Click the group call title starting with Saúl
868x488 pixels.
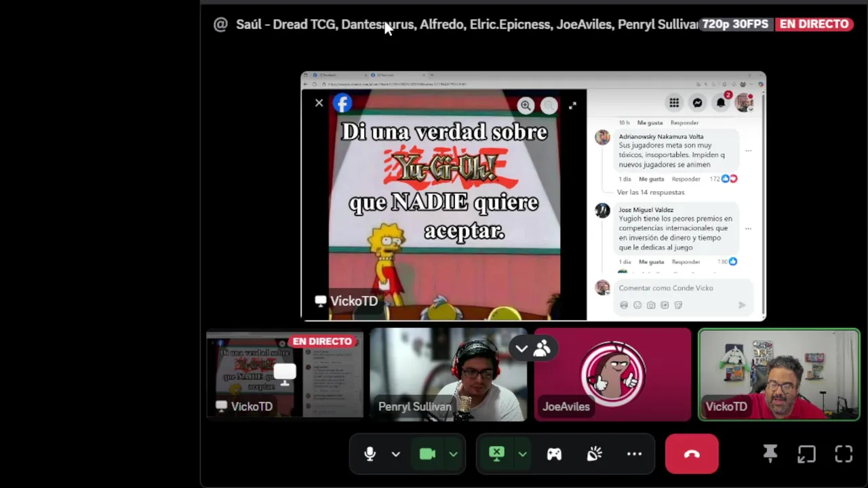coord(467,24)
